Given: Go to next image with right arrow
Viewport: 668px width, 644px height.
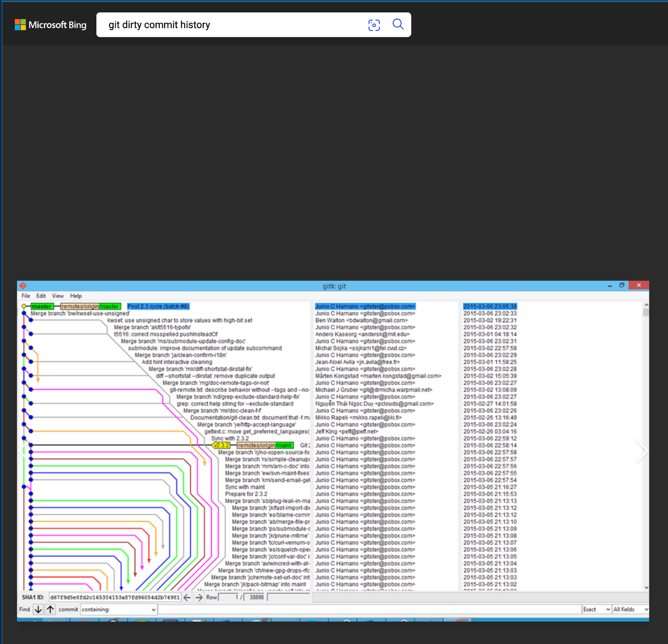Looking at the screenshot, I should pos(642,451).
